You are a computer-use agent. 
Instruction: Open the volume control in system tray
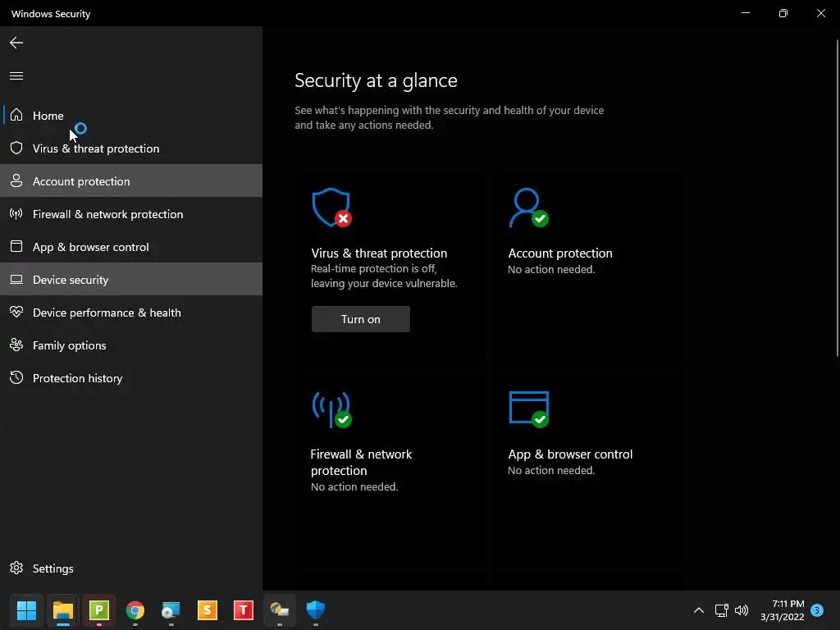pos(742,610)
